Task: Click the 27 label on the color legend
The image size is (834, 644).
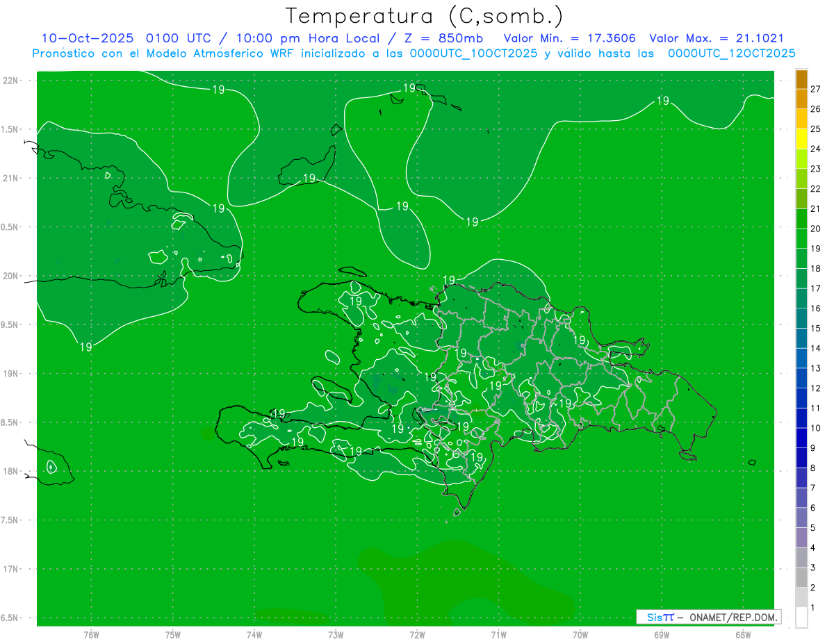Action: pyautogui.click(x=816, y=89)
